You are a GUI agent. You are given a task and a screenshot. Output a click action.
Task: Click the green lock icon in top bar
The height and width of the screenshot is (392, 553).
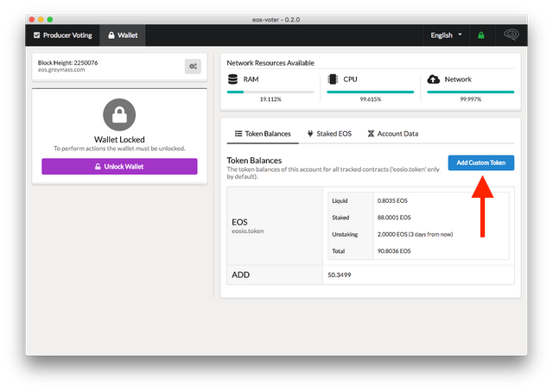[x=481, y=35]
